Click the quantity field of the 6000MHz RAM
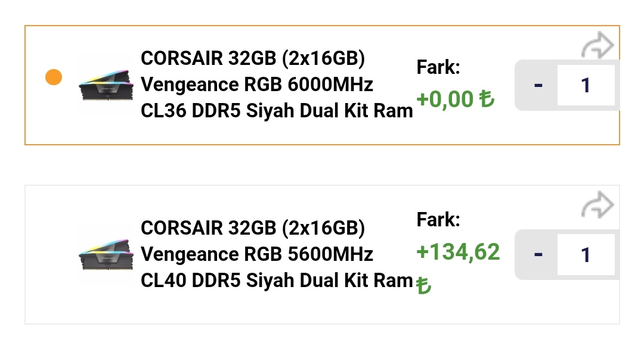Screen dimensions: 644x352 pyautogui.click(x=586, y=85)
